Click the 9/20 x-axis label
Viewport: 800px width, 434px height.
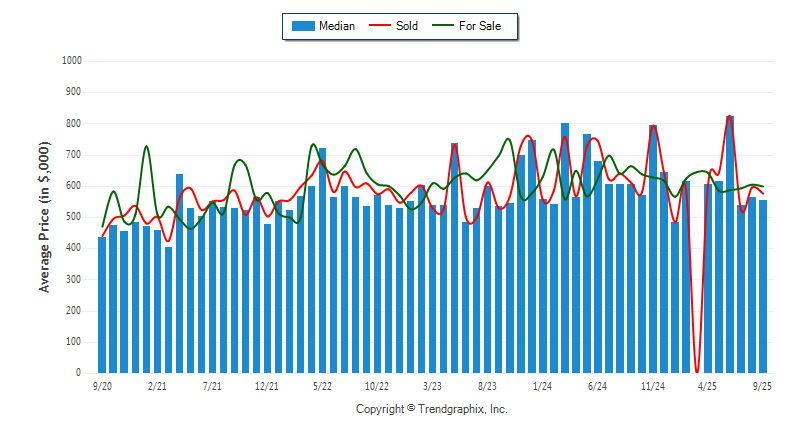pyautogui.click(x=102, y=385)
